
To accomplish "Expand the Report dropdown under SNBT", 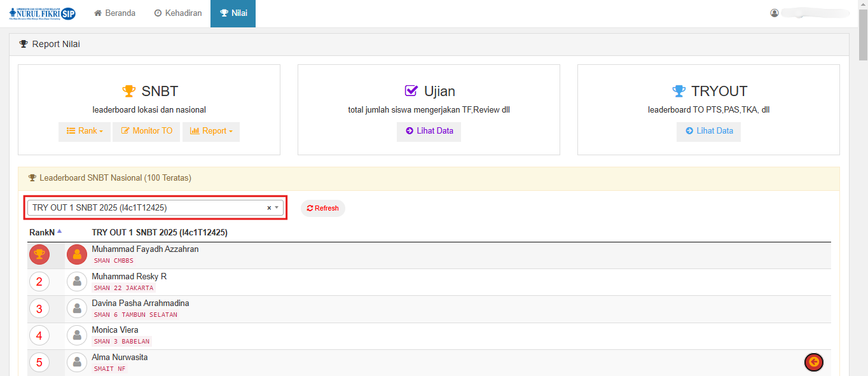I will click(x=211, y=131).
